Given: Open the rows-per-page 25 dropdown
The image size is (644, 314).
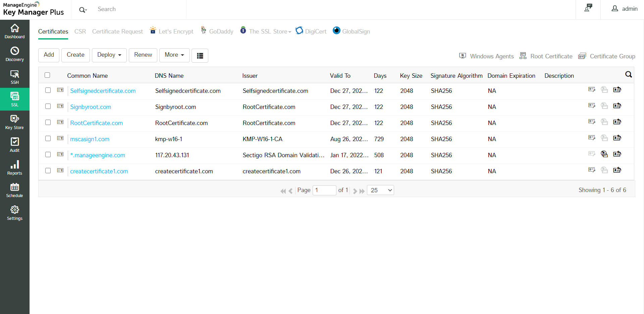Looking at the screenshot, I should pos(380,190).
